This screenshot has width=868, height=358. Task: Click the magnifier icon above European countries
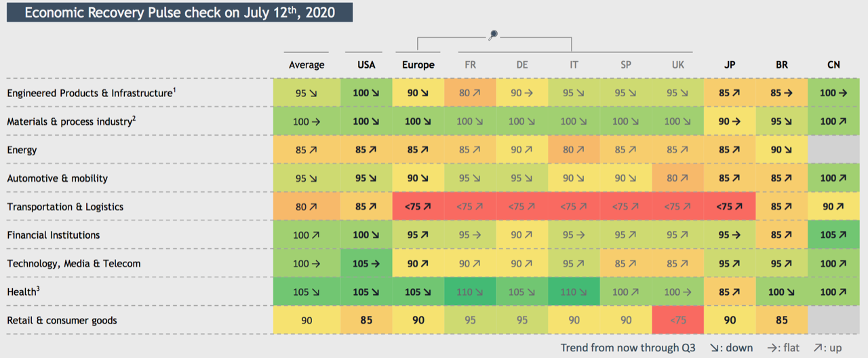[x=493, y=35]
